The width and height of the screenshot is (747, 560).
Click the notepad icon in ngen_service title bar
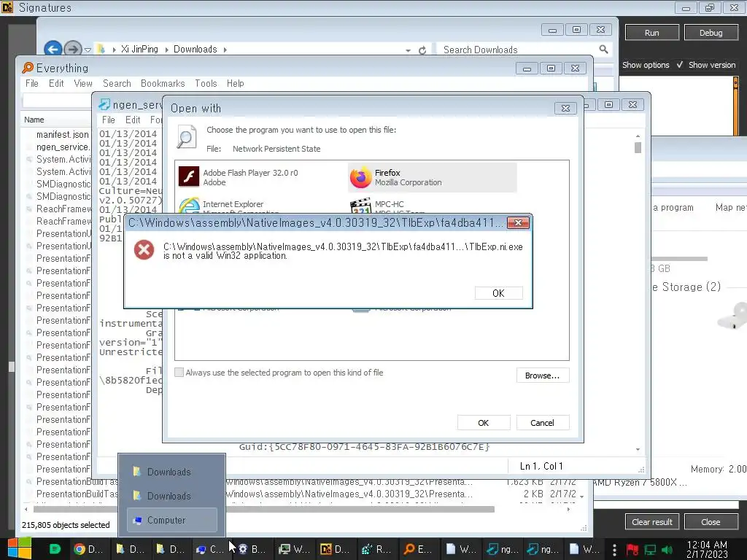coord(104,104)
